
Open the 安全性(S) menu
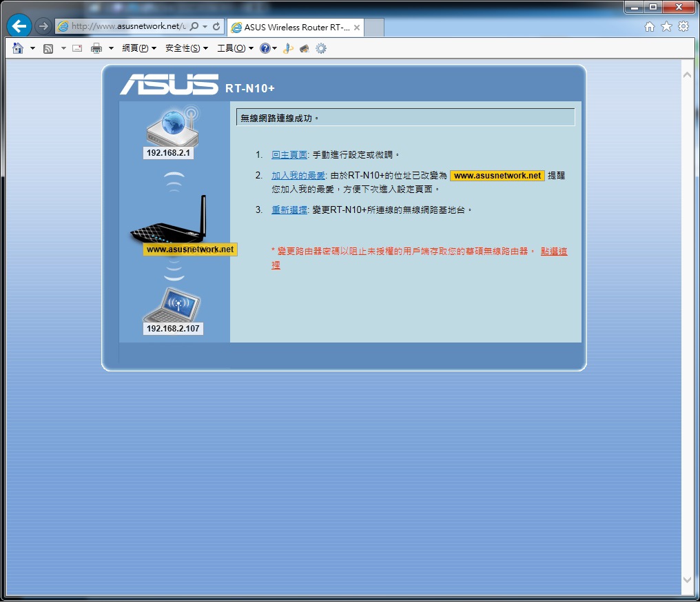pyautogui.click(x=187, y=48)
